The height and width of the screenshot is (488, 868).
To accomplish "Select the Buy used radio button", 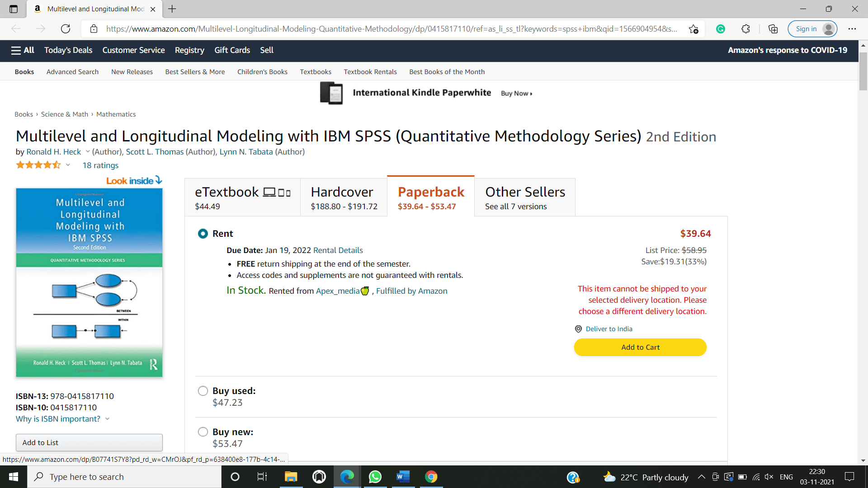I will 202,390.
